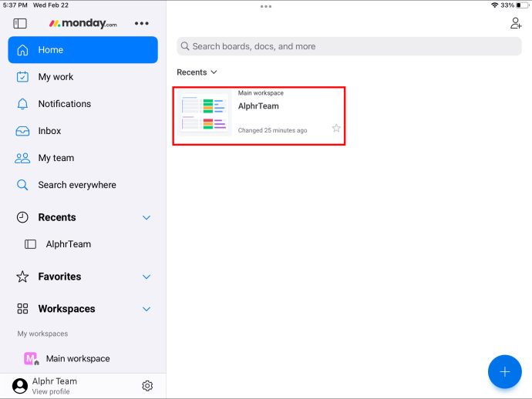Screen dimensions: 532x399
Task: Tap the monday.com logo
Action: pos(83,23)
